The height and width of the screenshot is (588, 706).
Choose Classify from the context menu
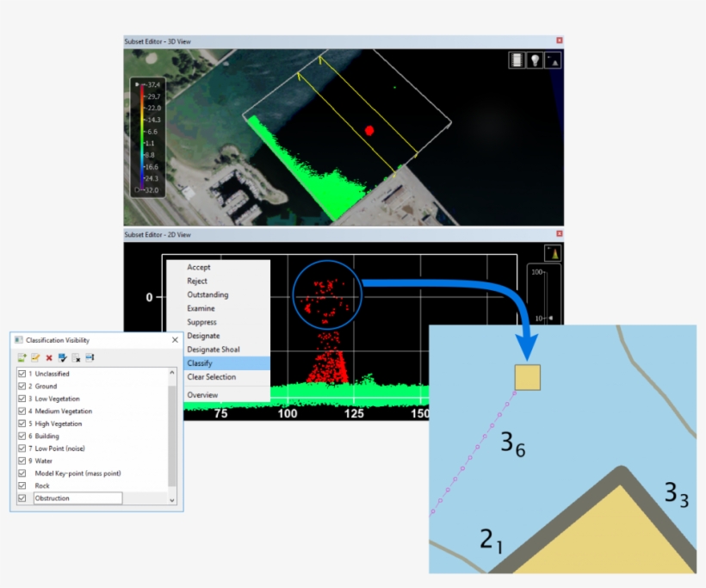coord(200,363)
